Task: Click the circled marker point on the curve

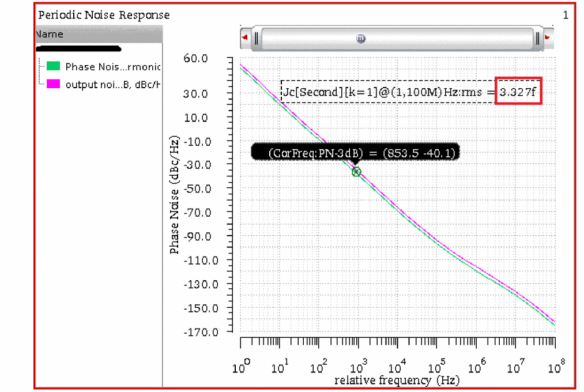Action: tap(356, 172)
